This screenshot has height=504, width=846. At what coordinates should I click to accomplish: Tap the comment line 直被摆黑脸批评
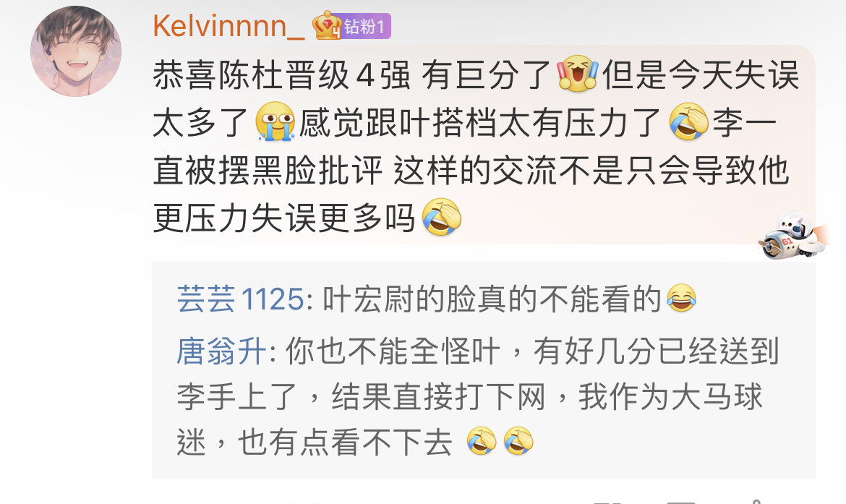[268, 171]
